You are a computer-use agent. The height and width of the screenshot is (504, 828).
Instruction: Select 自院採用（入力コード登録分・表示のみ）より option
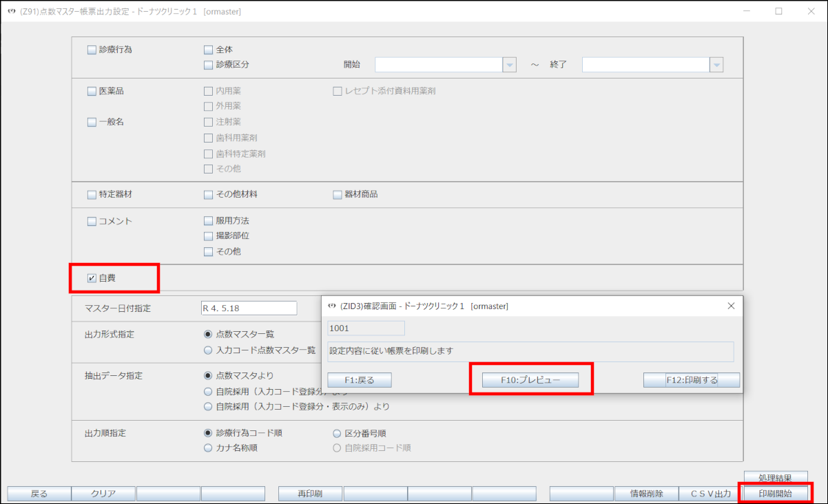pyautogui.click(x=209, y=406)
